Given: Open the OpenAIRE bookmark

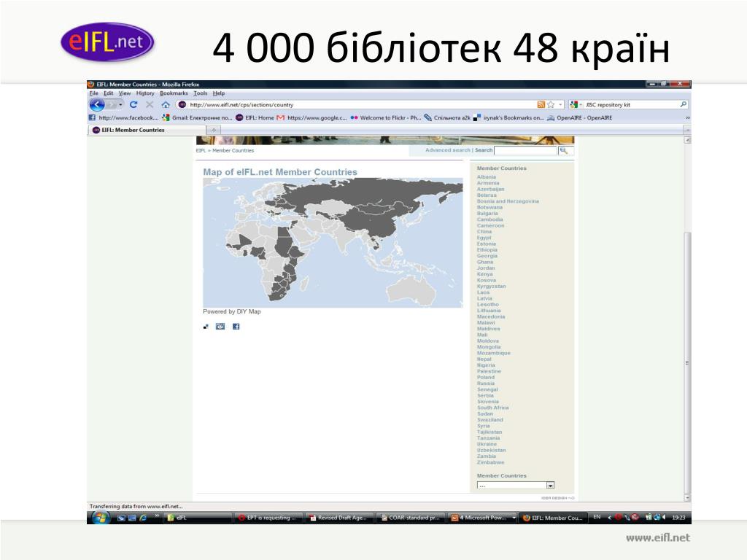Looking at the screenshot, I should pos(579,117).
